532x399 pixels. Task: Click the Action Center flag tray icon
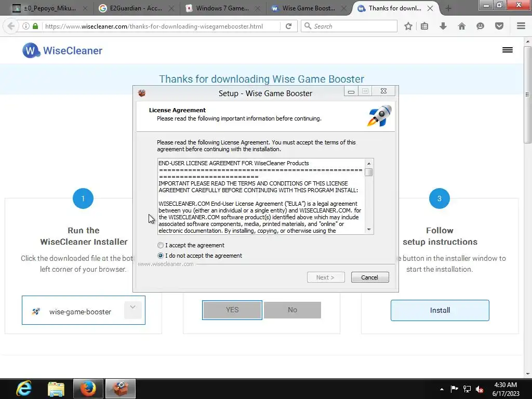454,389
